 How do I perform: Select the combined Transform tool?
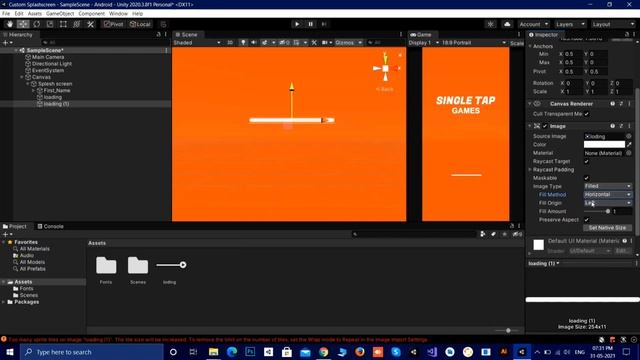(77, 24)
